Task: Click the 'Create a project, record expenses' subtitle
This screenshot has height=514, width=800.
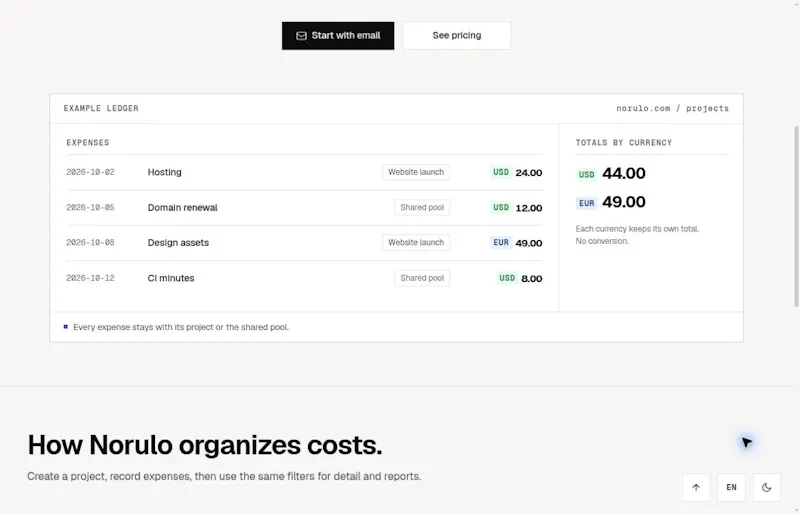Action: pos(224,476)
